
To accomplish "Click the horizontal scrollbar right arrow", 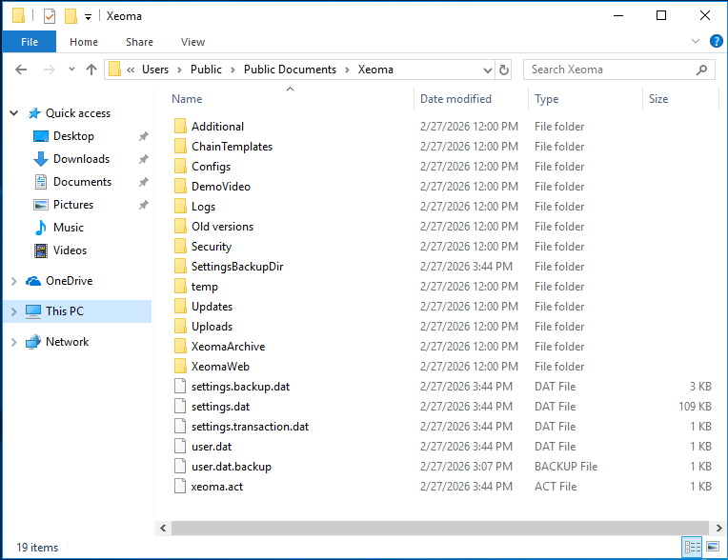I will [x=718, y=528].
